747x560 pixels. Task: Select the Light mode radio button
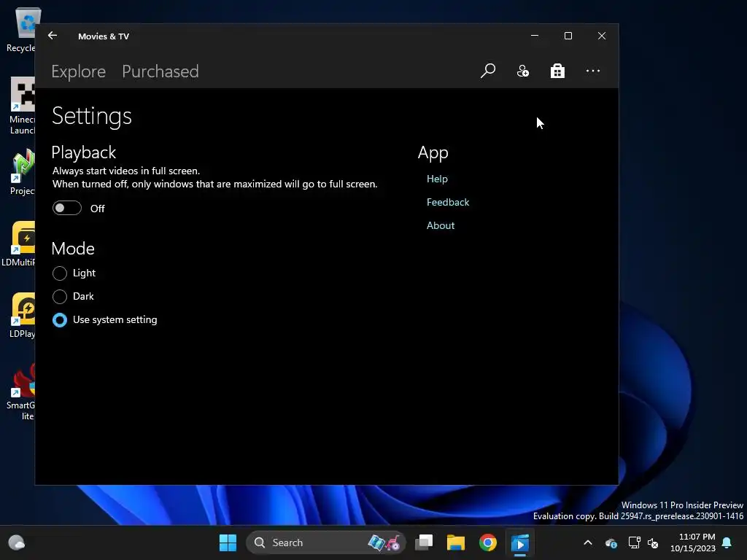tap(60, 273)
